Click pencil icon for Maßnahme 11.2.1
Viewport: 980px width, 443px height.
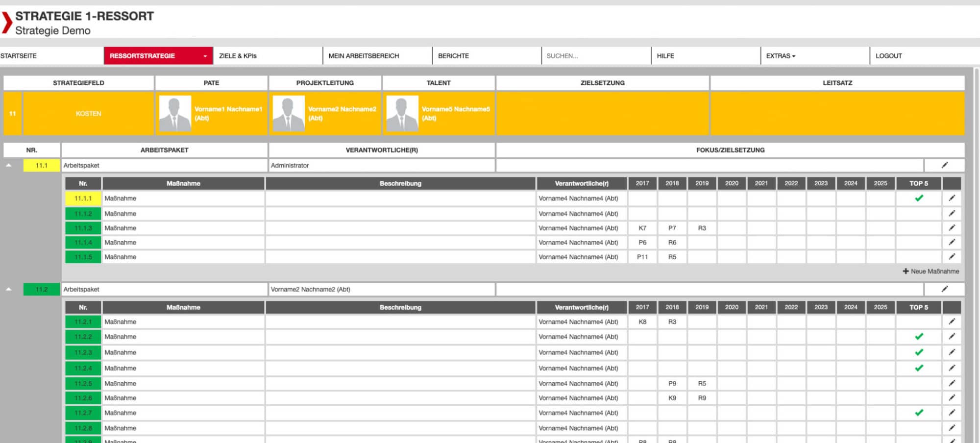[952, 321]
